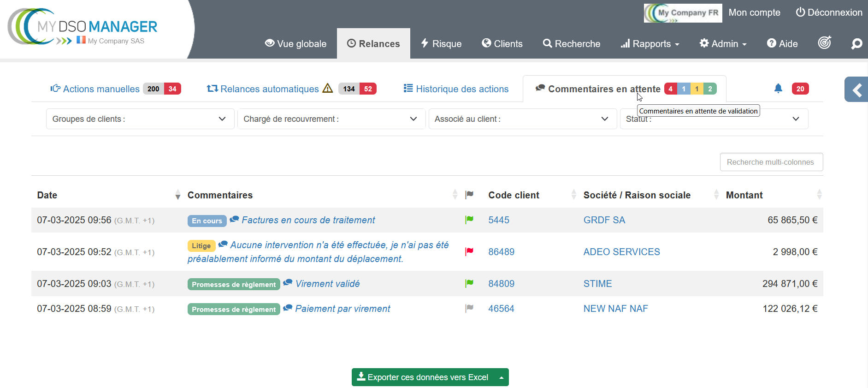Click the warning triangle on Relances automatiques

pos(327,88)
